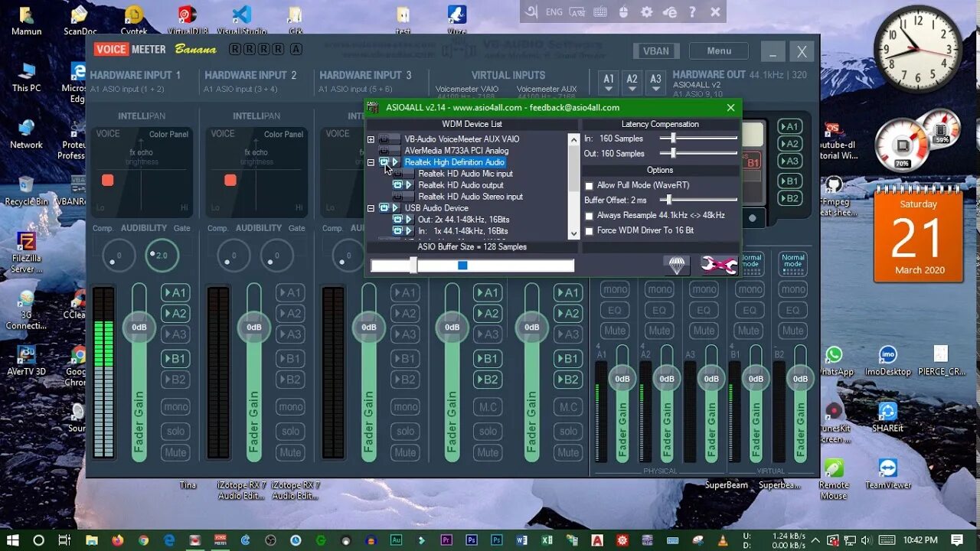Click EQ button on A1 master output
Screen dimensions: 980x551
[615, 311]
